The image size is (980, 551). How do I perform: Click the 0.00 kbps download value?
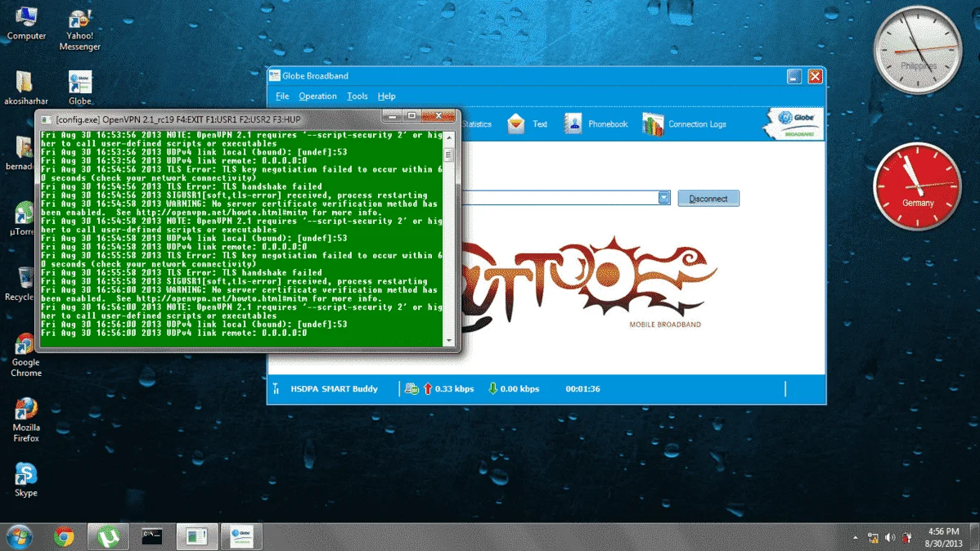(519, 388)
